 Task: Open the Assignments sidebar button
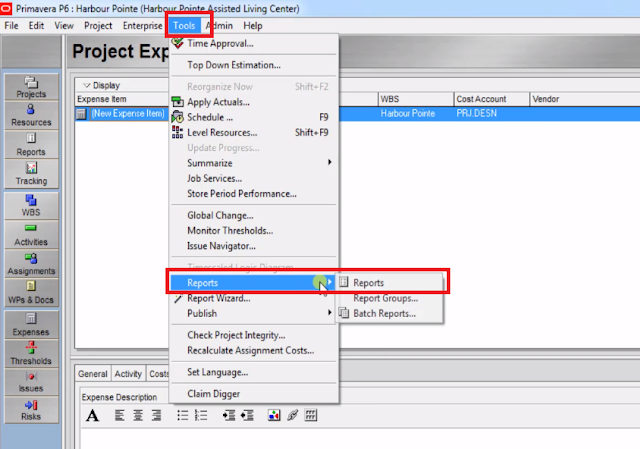pyautogui.click(x=31, y=264)
